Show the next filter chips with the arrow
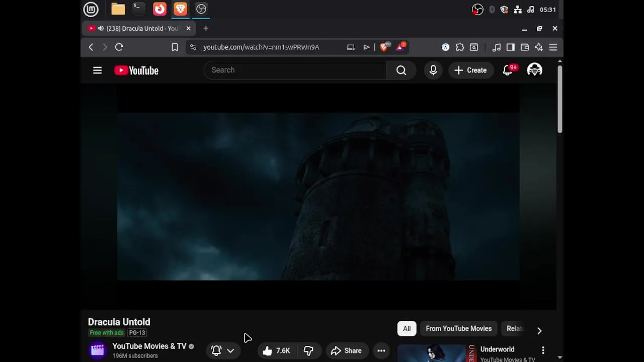 point(539,330)
